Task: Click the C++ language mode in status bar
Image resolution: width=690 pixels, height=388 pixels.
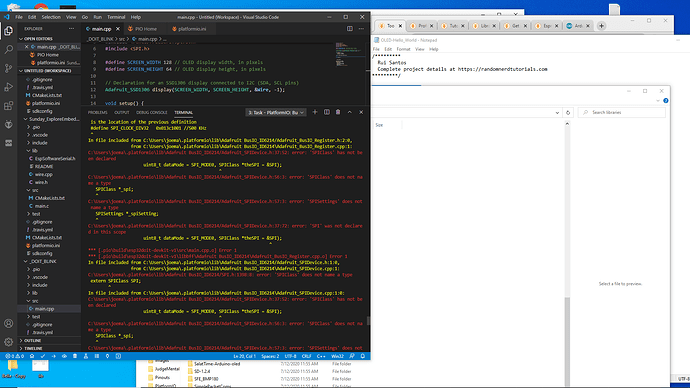Action: [x=321, y=356]
